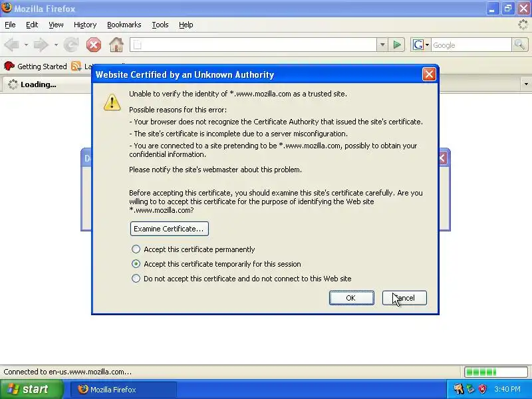Click the search magnifying glass icon
Viewport: 532px width, 399px height.
pyautogui.click(x=519, y=45)
